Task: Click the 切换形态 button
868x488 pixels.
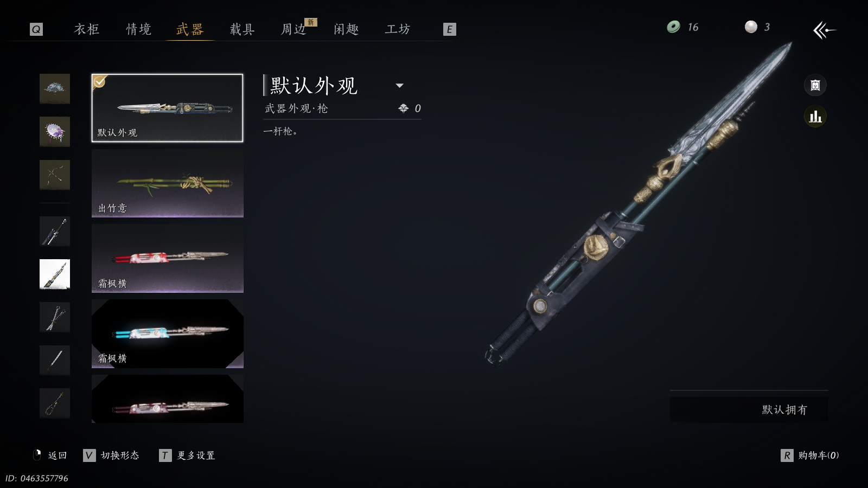Action: point(112,455)
